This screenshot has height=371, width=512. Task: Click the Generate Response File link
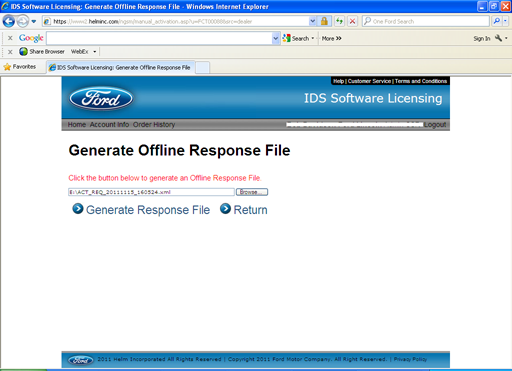tap(148, 210)
